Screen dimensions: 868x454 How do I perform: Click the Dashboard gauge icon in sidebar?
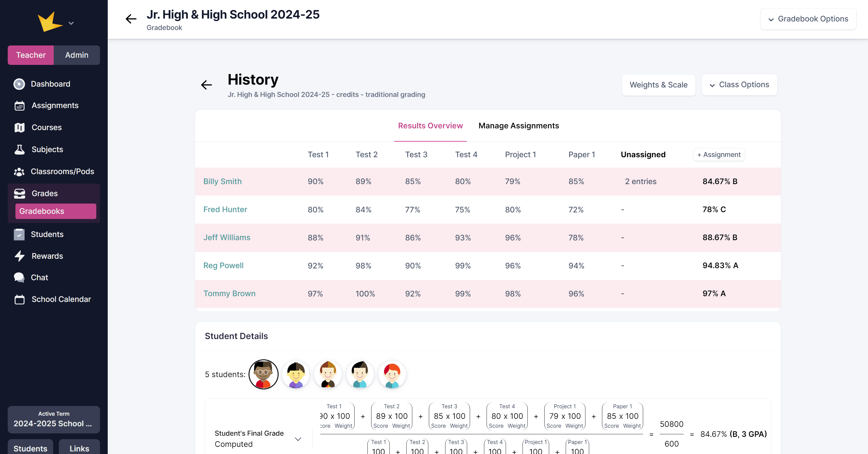tap(19, 84)
